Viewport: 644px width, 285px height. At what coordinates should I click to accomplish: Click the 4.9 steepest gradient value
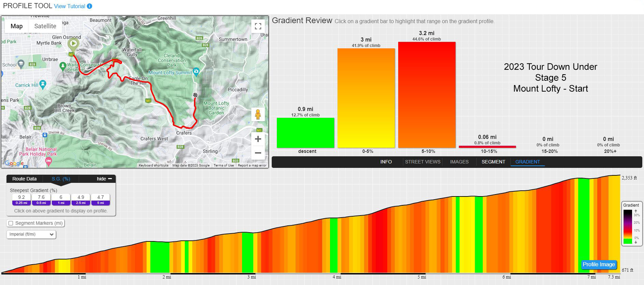click(81, 197)
